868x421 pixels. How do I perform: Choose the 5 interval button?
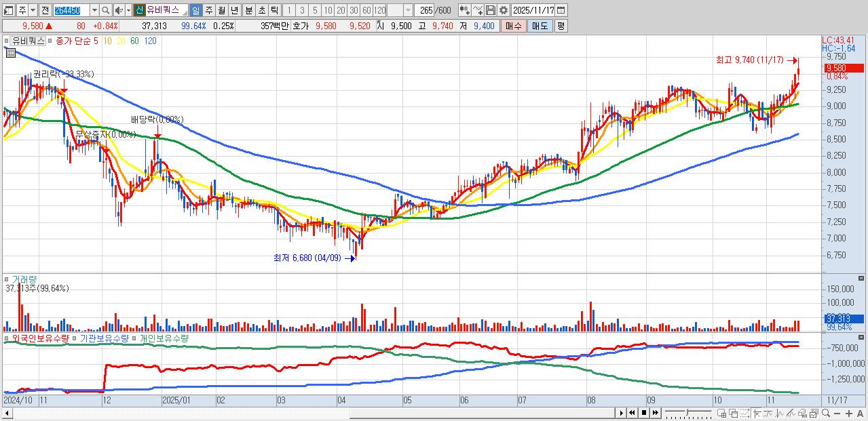[315, 10]
